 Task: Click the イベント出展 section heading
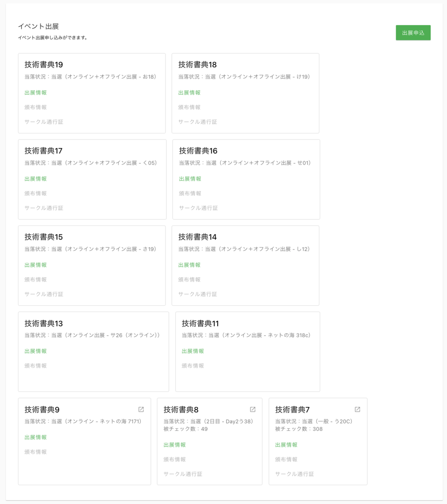pyautogui.click(x=38, y=26)
